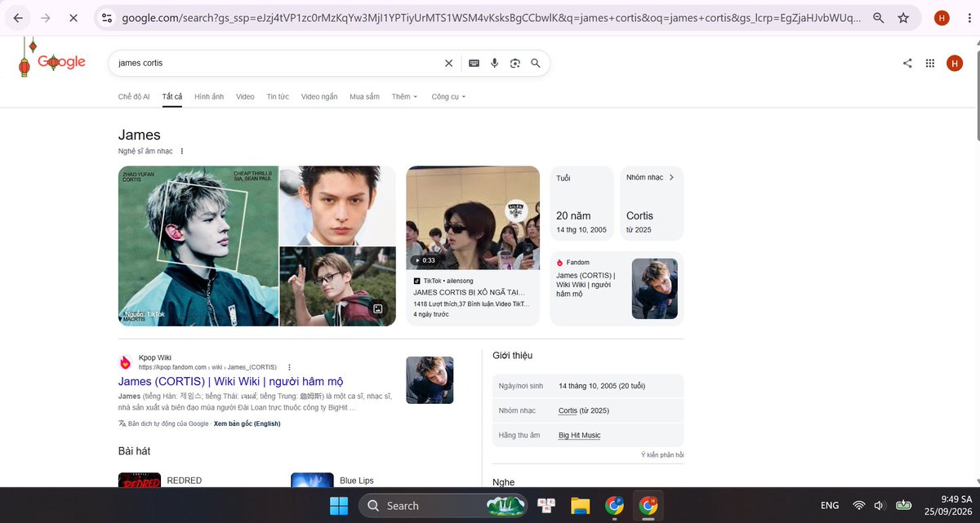Open Chrome profile H in browser toolbar

pos(942,17)
